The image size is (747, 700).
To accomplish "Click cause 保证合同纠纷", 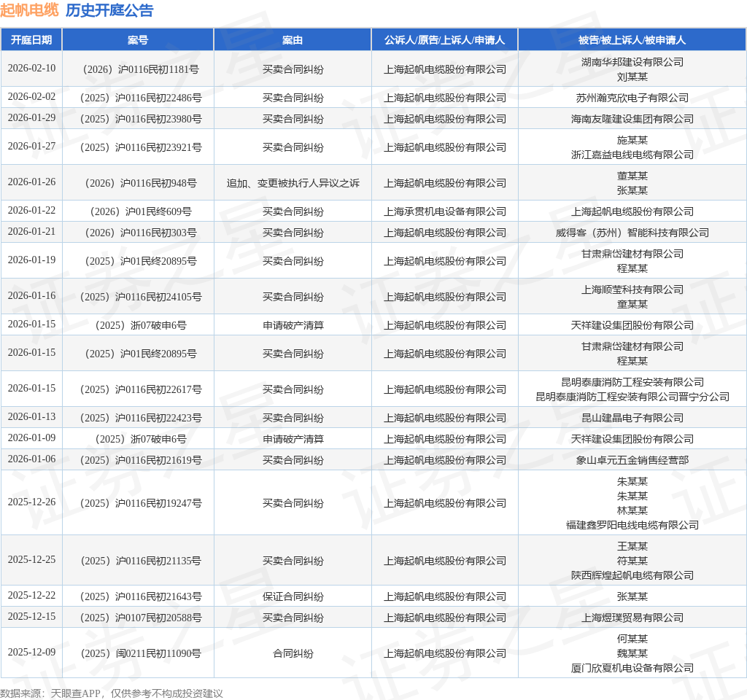I will (293, 596).
